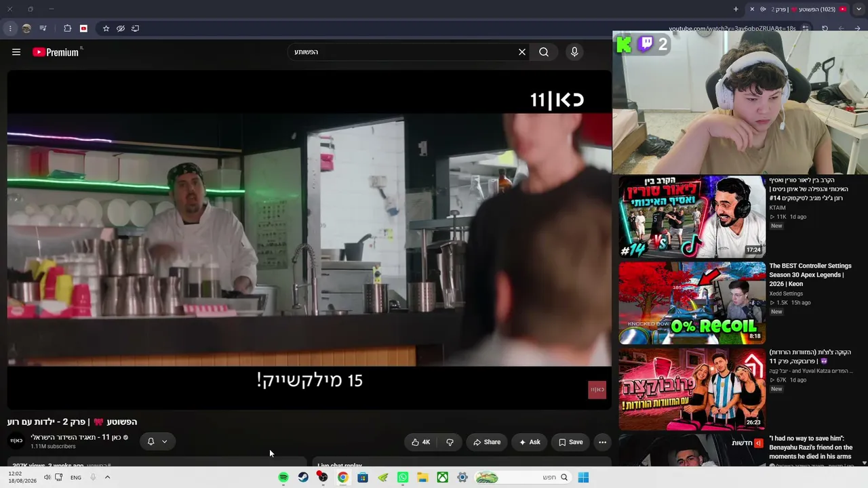
Task: Open WhatsApp from the taskbar
Action: pos(403,477)
